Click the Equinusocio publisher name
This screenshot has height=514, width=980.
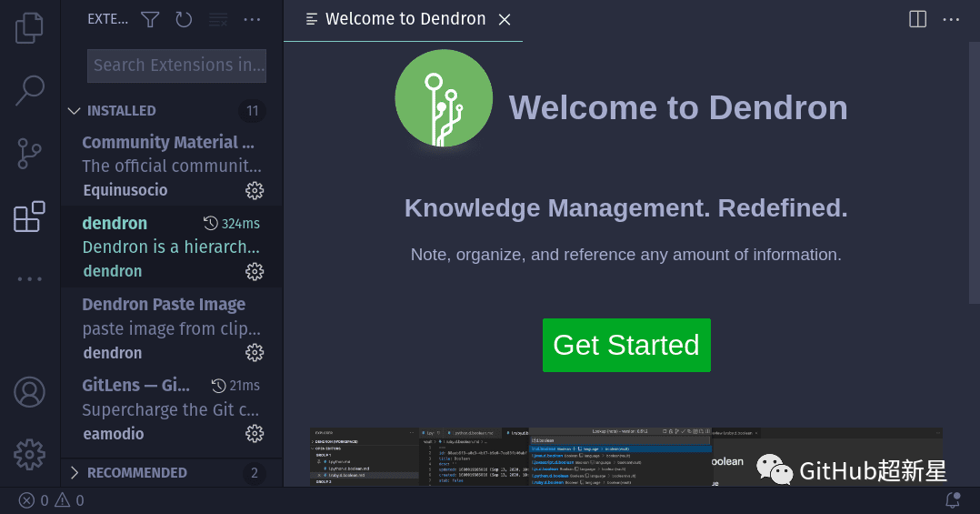[125, 190]
